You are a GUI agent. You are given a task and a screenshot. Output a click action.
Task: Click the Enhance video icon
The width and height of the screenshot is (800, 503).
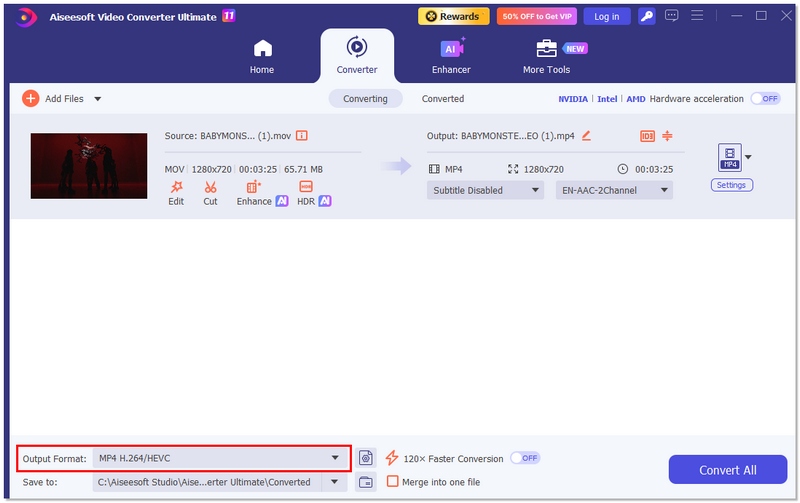coord(253,187)
